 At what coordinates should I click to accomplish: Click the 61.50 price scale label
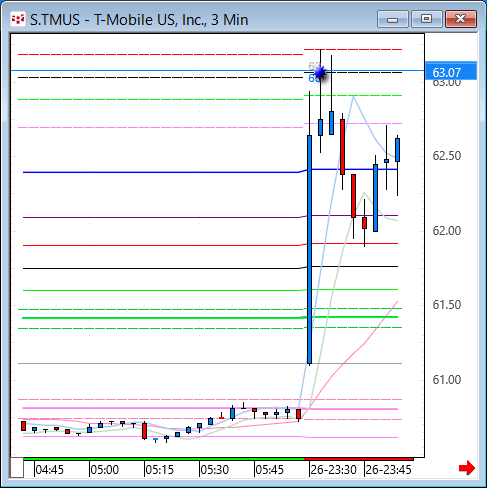pyautogui.click(x=447, y=305)
